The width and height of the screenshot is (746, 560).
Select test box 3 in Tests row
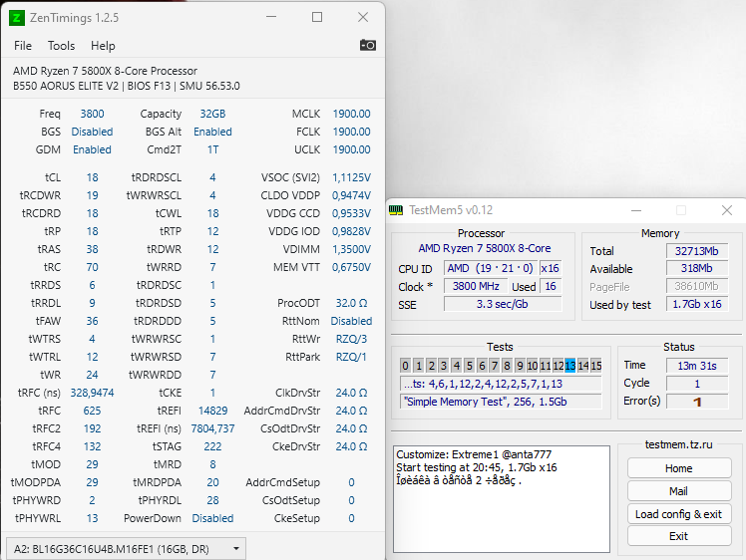[444, 365]
